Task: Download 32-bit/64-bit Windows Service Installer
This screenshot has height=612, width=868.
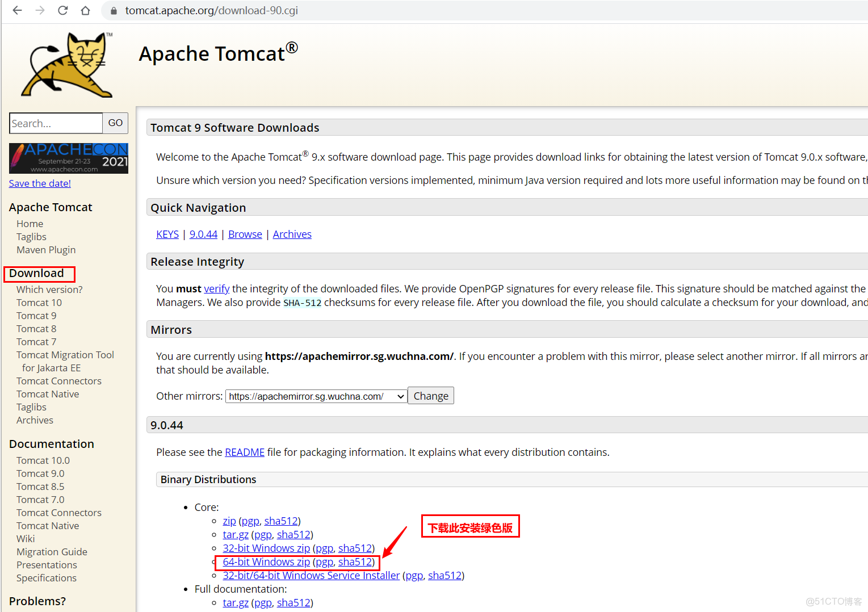Action: (x=311, y=575)
